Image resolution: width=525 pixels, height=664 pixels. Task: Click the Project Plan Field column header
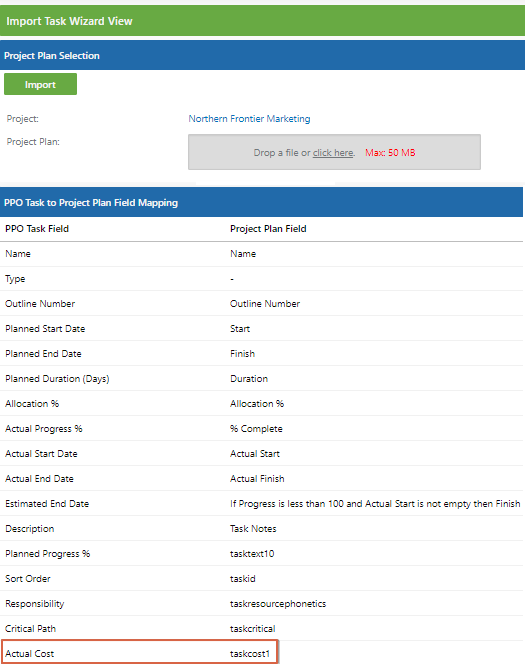268,229
